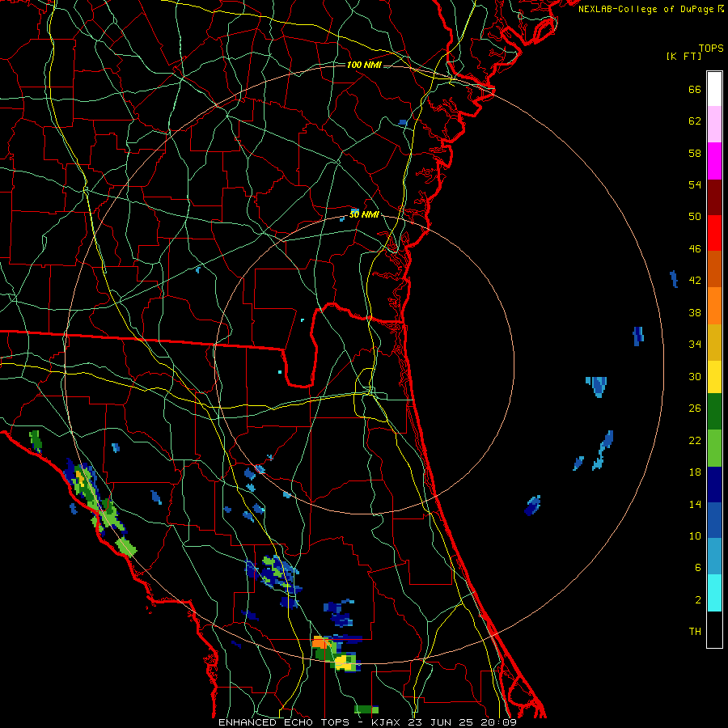The height and width of the screenshot is (728, 728).
Task: Click the legend value "66"
Action: [695, 90]
